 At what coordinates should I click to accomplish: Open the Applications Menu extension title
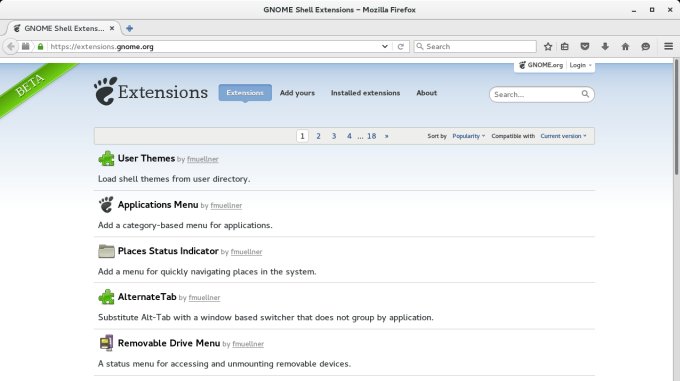pos(158,205)
